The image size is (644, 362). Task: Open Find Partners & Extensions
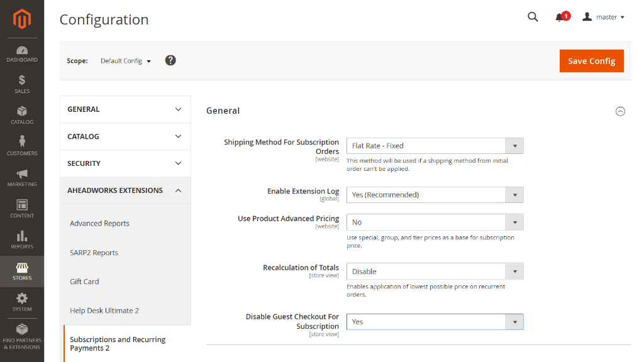coord(22,337)
